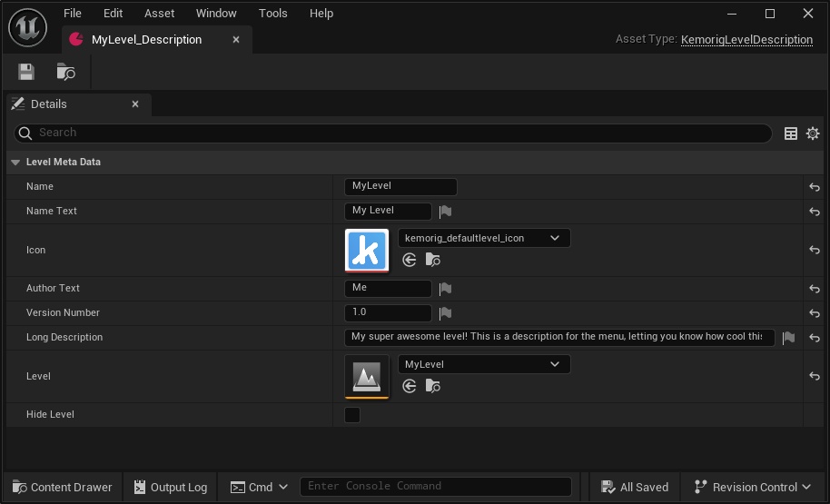Save the asset with the floppy disk icon
The image size is (830, 504).
click(26, 72)
